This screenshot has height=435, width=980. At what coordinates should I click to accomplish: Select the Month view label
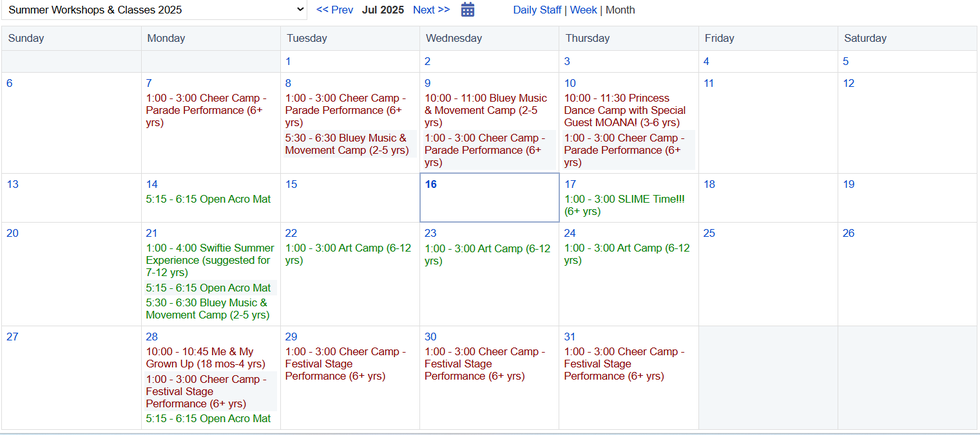click(620, 10)
